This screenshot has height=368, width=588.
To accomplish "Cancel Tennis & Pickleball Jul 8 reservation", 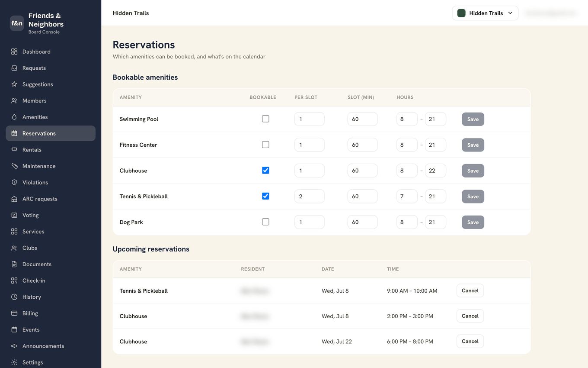I will [470, 291].
